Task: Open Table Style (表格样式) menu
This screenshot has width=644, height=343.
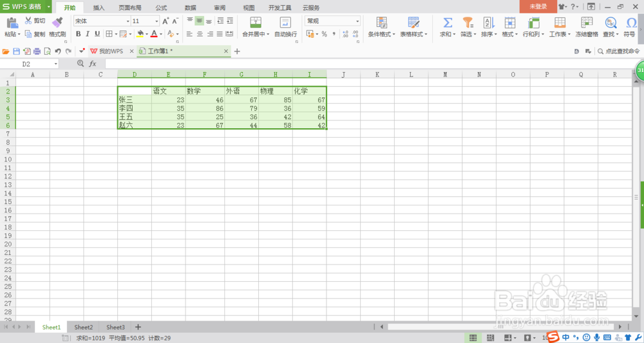Action: pos(414,27)
